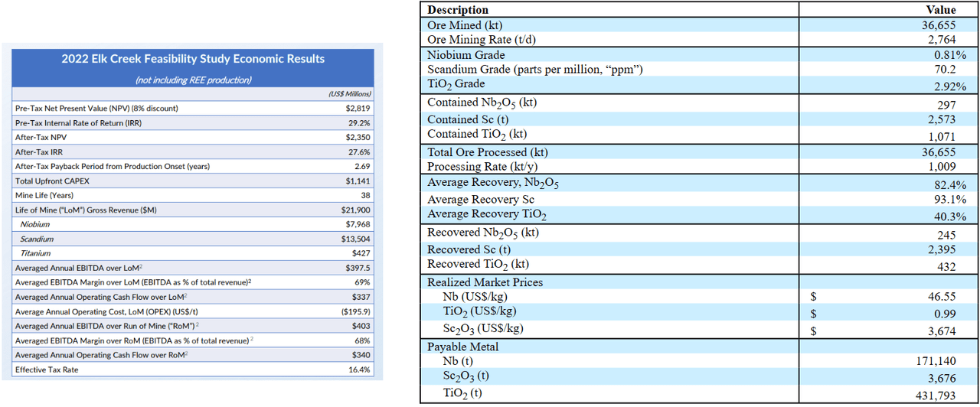Click the 93.1% Sc recovery value
This screenshot has height=407, width=980.
click(950, 200)
